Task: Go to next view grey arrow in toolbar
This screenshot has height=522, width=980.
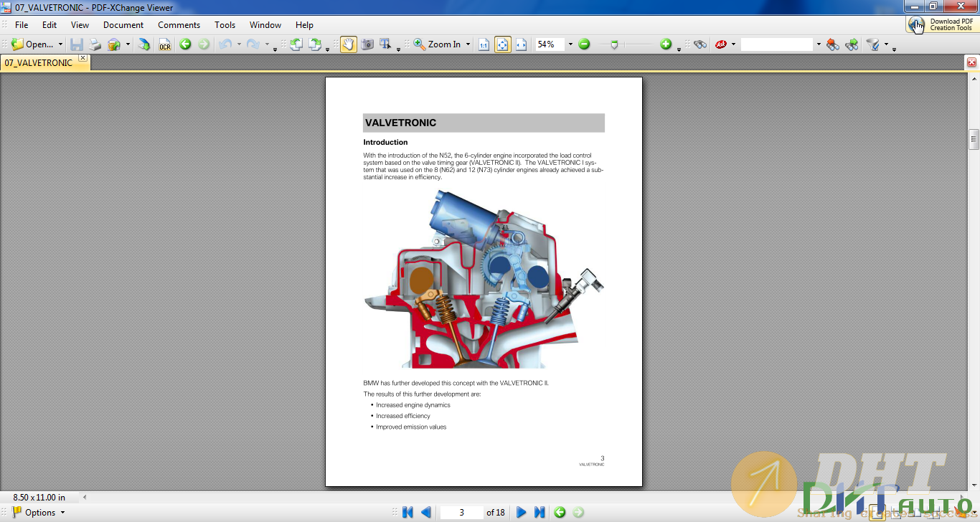Action: coord(204,44)
